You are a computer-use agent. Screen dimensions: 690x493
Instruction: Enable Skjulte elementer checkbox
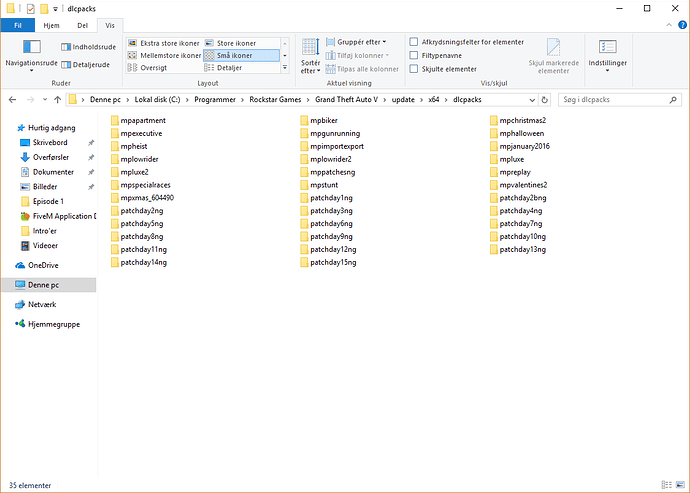(414, 69)
